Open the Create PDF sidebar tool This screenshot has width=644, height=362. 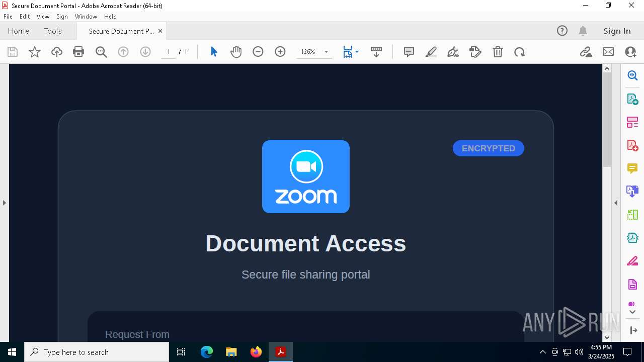tap(632, 145)
